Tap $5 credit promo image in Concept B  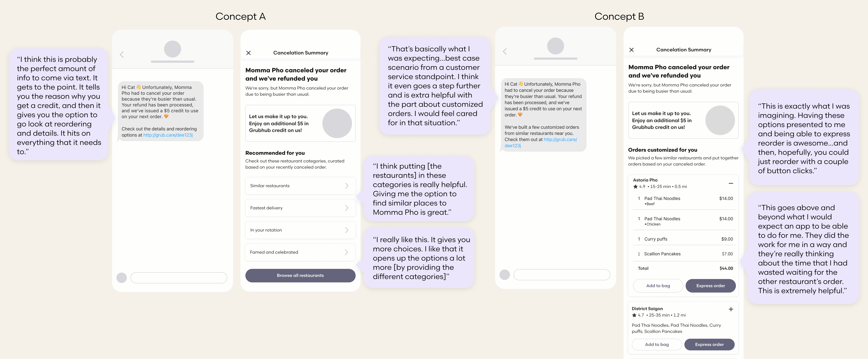pyautogui.click(x=720, y=121)
